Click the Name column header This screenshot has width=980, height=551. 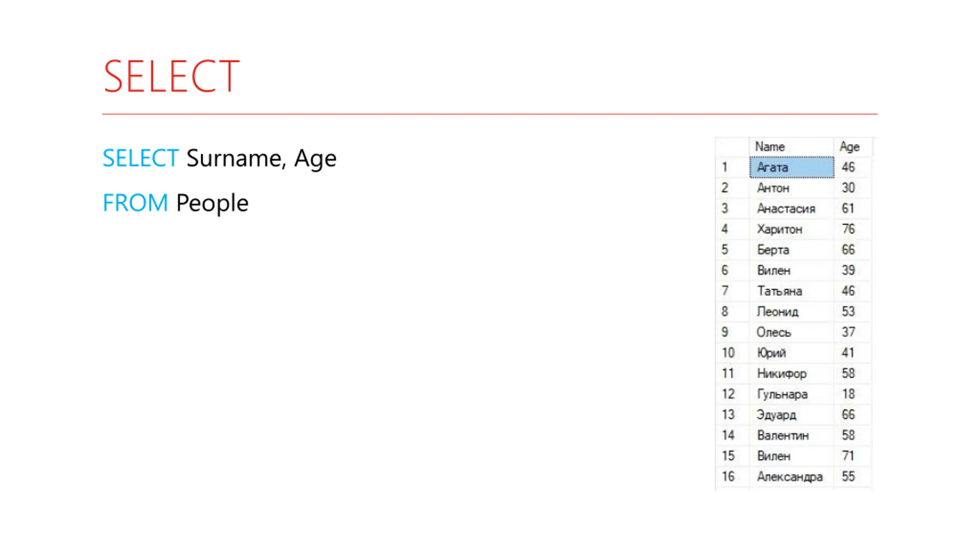click(x=791, y=147)
